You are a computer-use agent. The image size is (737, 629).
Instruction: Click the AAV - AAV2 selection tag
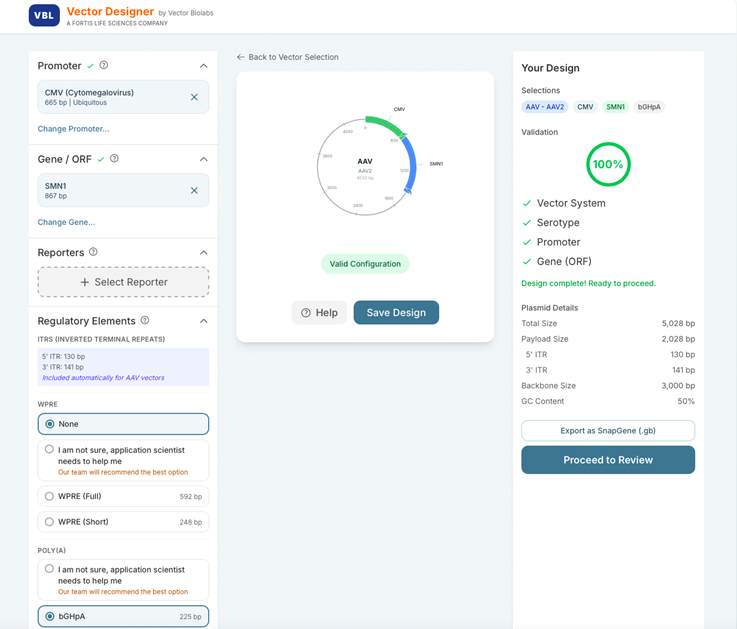(x=545, y=107)
